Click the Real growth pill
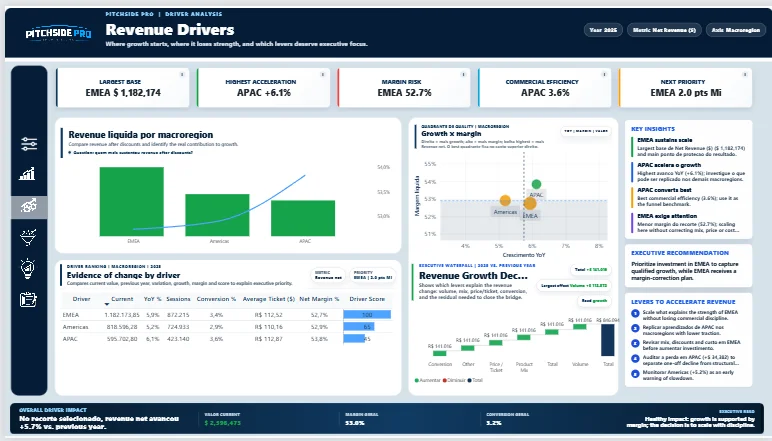The height and width of the screenshot is (441, 772). [594, 301]
